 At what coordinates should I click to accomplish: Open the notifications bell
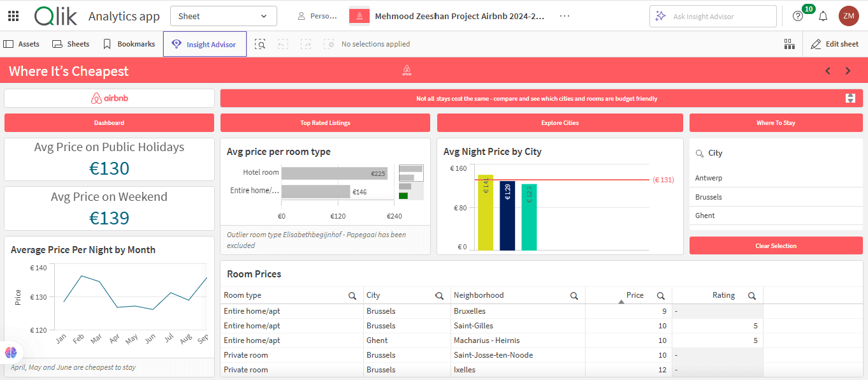click(x=823, y=16)
